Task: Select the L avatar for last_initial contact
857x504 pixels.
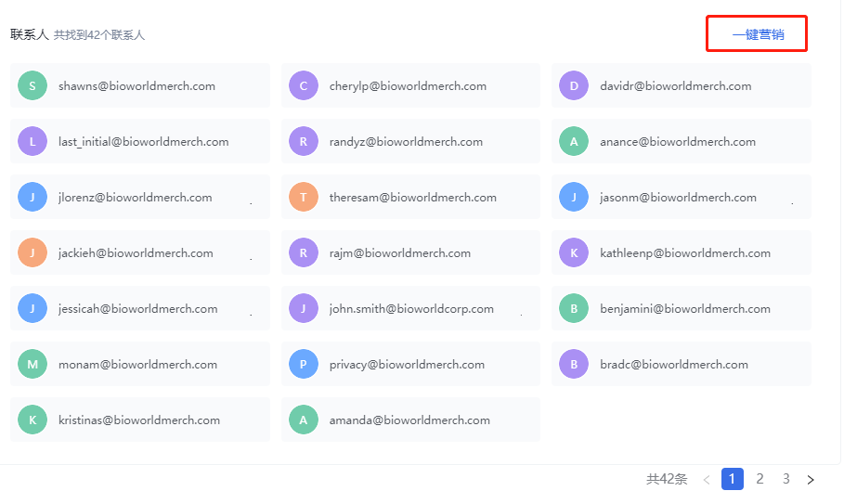Action: coord(32,142)
